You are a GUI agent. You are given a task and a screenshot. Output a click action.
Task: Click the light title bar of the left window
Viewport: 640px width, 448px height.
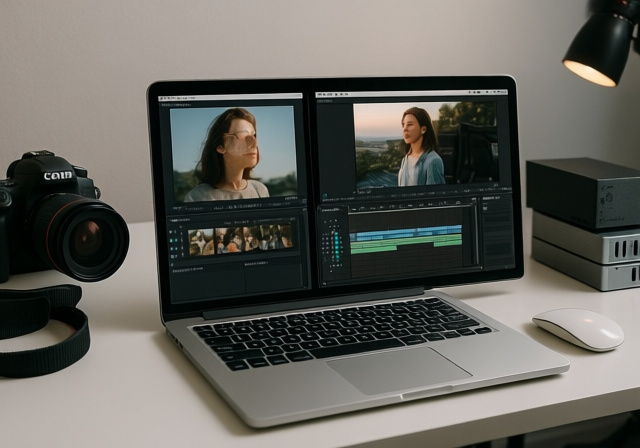coord(230,97)
